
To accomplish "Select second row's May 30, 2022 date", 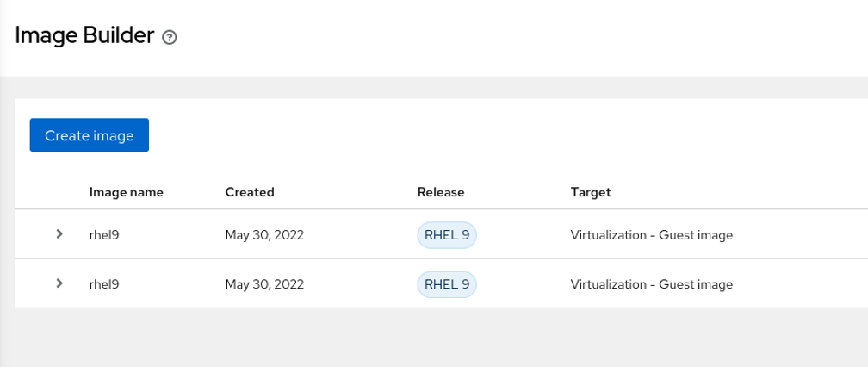I will (264, 284).
